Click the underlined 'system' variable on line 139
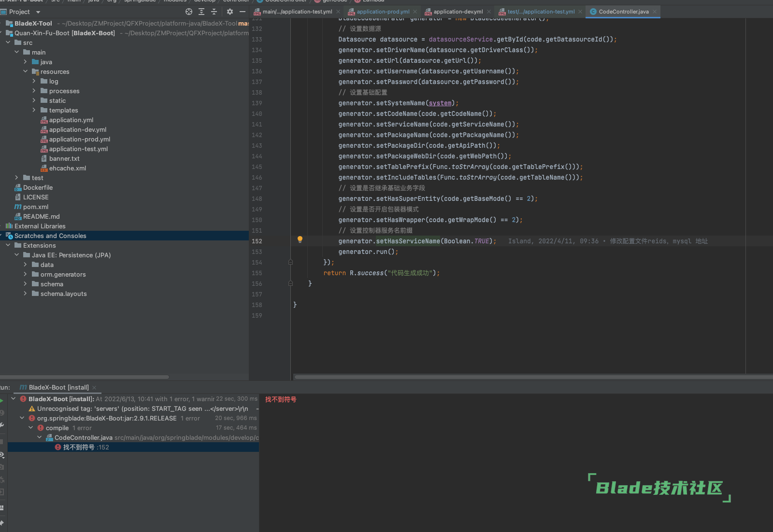The image size is (773, 532). (x=440, y=103)
